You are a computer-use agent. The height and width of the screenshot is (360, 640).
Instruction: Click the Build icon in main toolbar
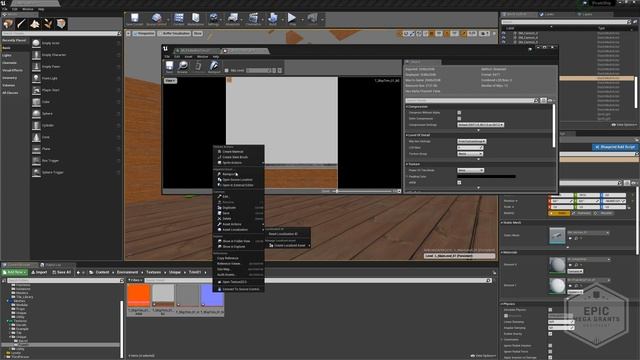pos(273,19)
